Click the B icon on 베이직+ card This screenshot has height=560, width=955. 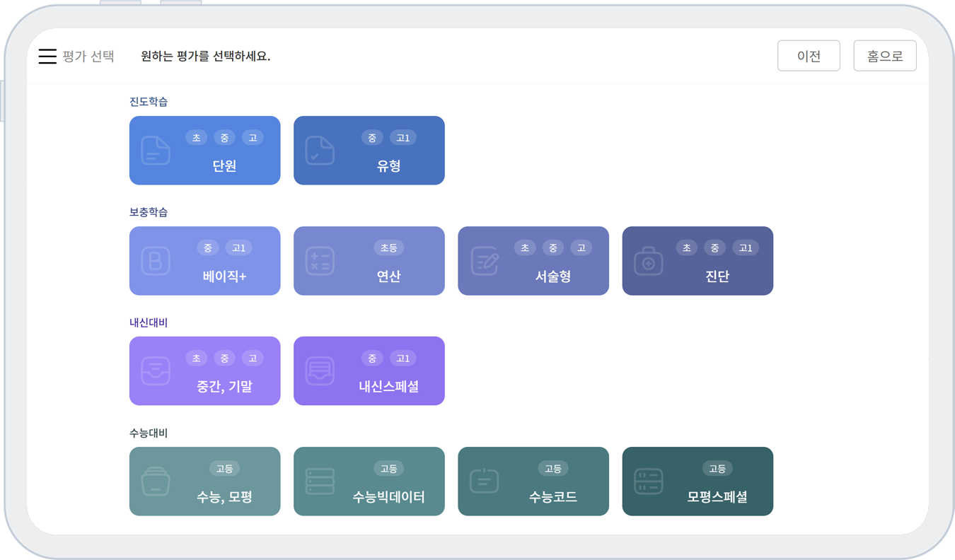156,261
